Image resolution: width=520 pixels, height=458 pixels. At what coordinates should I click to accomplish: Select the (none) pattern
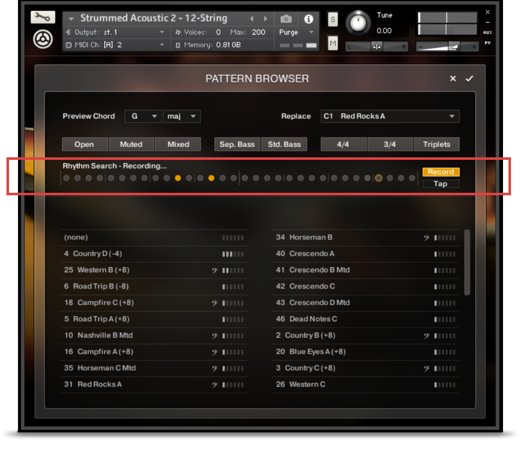(x=154, y=237)
